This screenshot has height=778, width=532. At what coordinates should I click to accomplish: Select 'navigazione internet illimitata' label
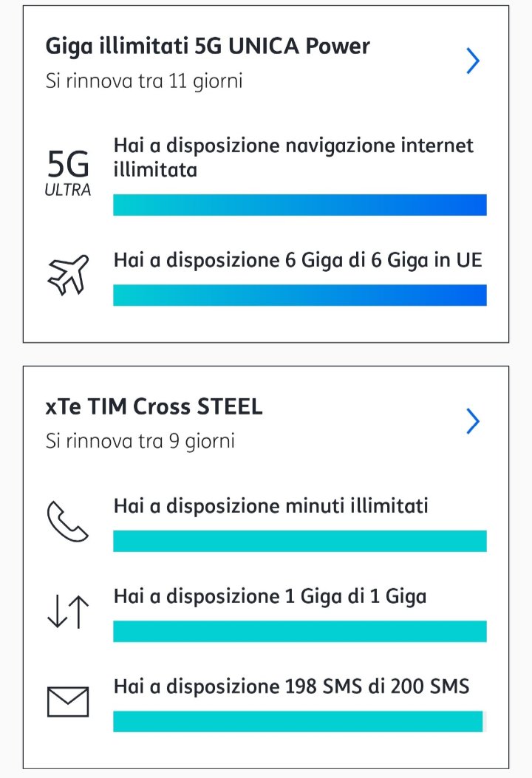point(293,157)
